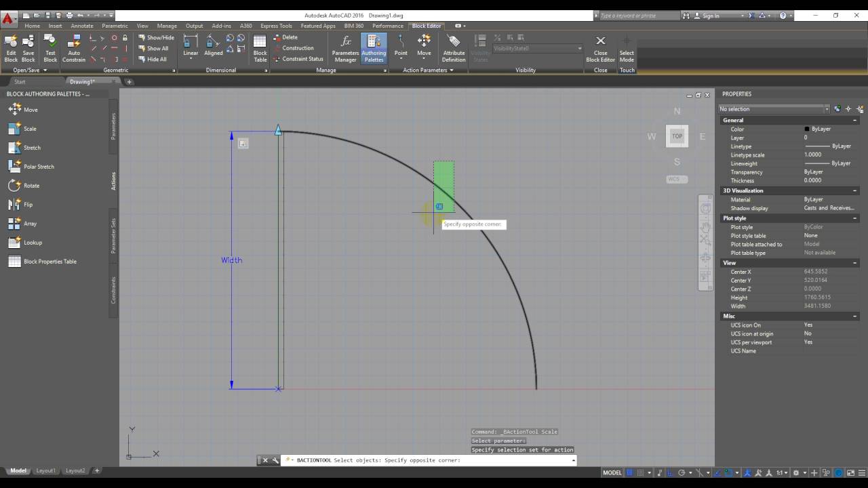Open Attribute Definition dialog

[x=454, y=48]
